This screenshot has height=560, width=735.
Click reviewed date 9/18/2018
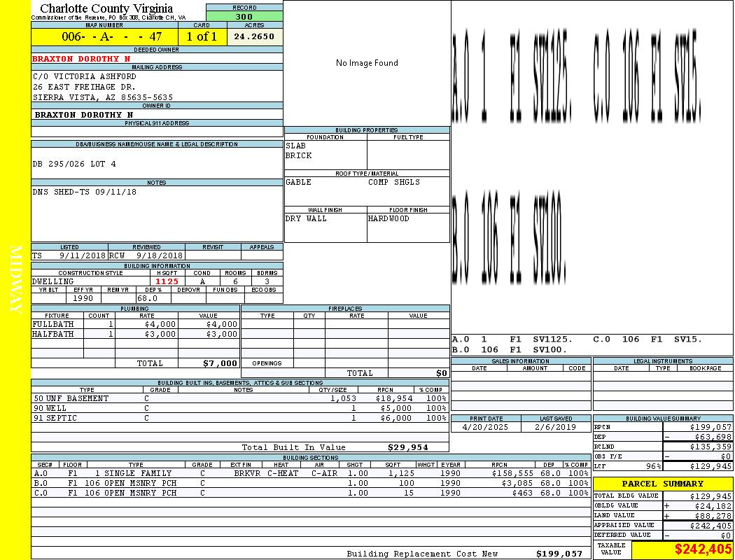(160, 256)
